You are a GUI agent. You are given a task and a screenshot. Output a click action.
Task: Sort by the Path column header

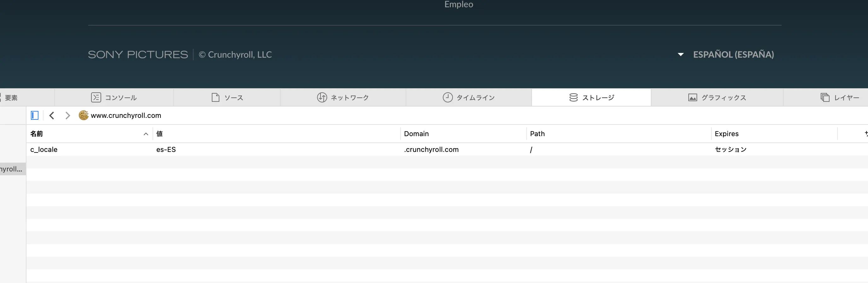click(619, 134)
